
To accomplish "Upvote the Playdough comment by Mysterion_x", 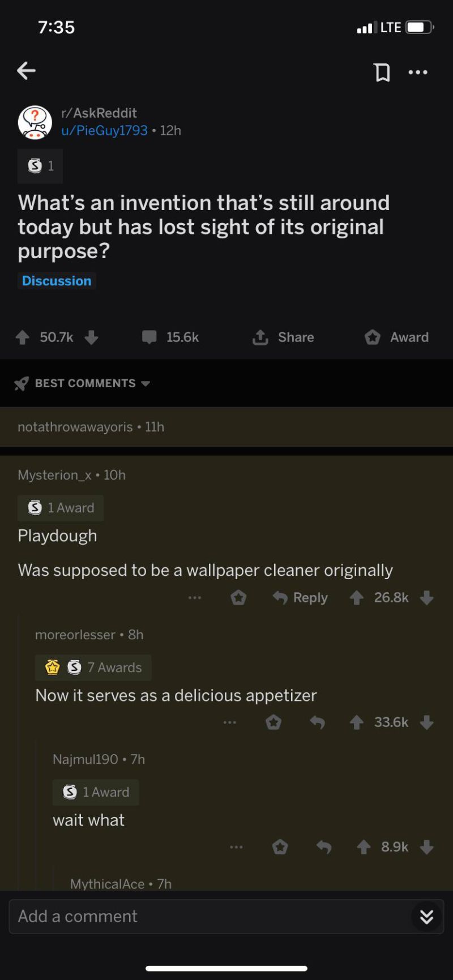I will pyautogui.click(x=356, y=598).
